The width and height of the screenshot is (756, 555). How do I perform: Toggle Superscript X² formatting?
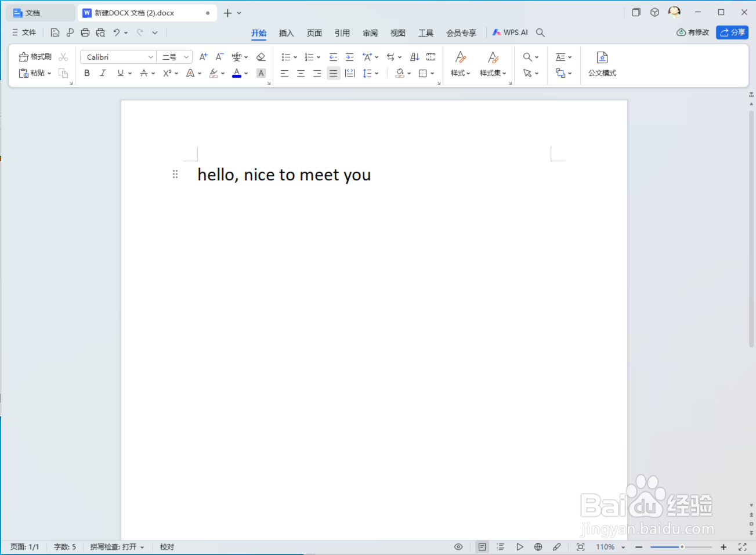pos(167,73)
